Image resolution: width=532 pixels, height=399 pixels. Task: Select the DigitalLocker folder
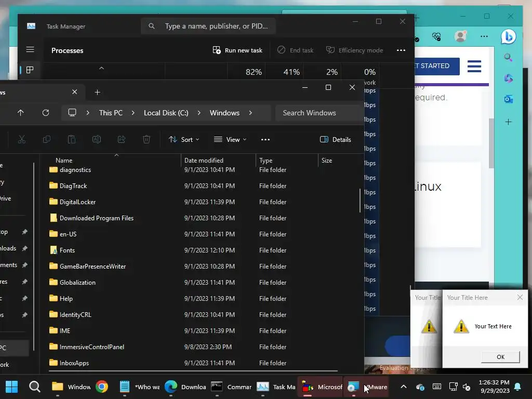pos(77,202)
